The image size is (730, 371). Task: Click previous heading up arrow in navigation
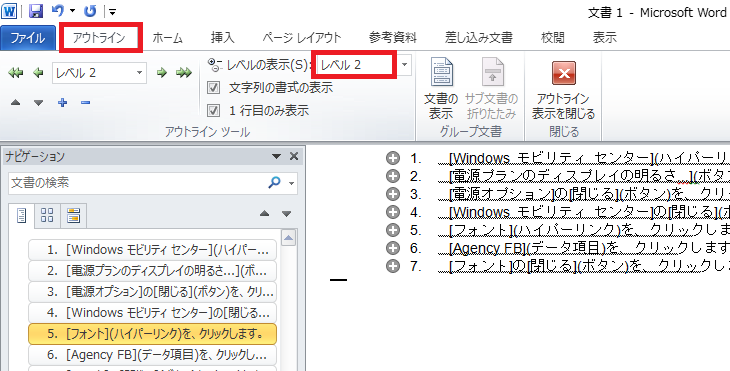click(x=264, y=214)
